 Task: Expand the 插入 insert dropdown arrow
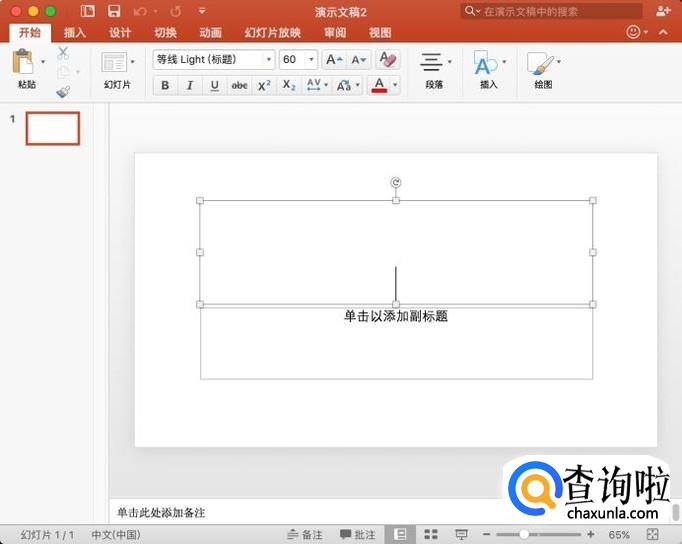pyautogui.click(x=504, y=62)
